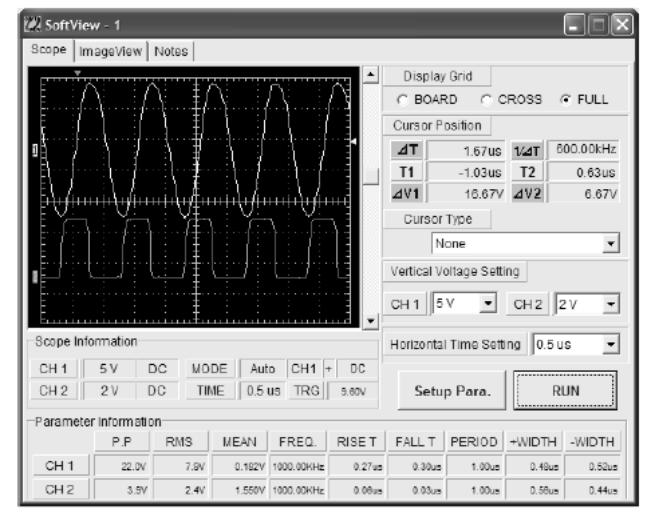Click the RMS column header
Viewport: 650px width, 512px height.
[x=179, y=442]
